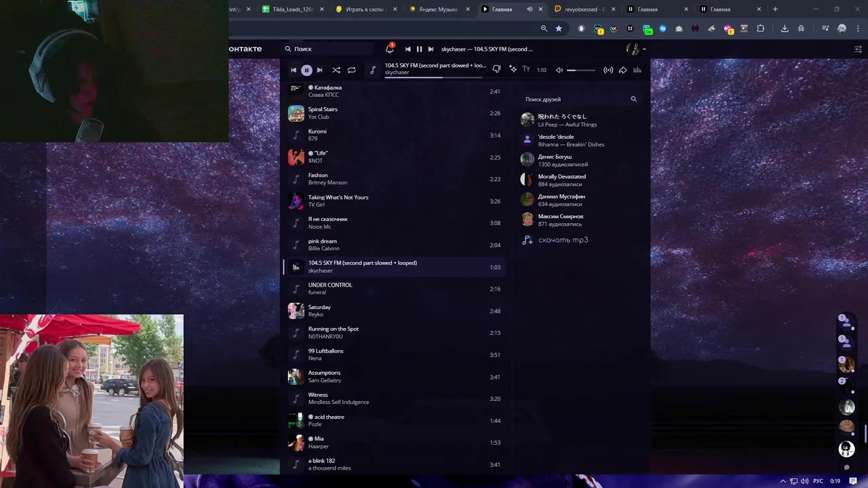Viewport: 868px width, 488px height.
Task: Toggle repeat mode in the audio player
Action: click(351, 70)
